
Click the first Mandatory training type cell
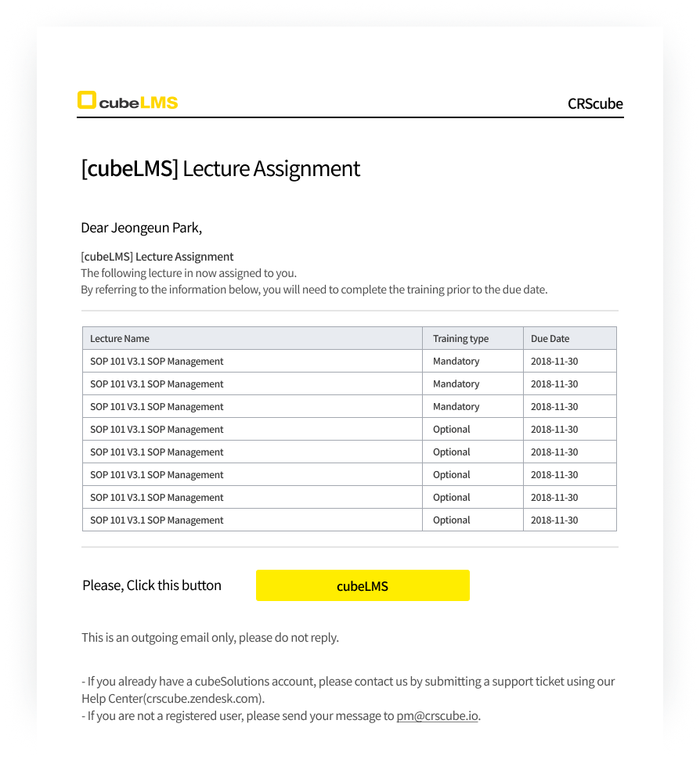point(456,362)
